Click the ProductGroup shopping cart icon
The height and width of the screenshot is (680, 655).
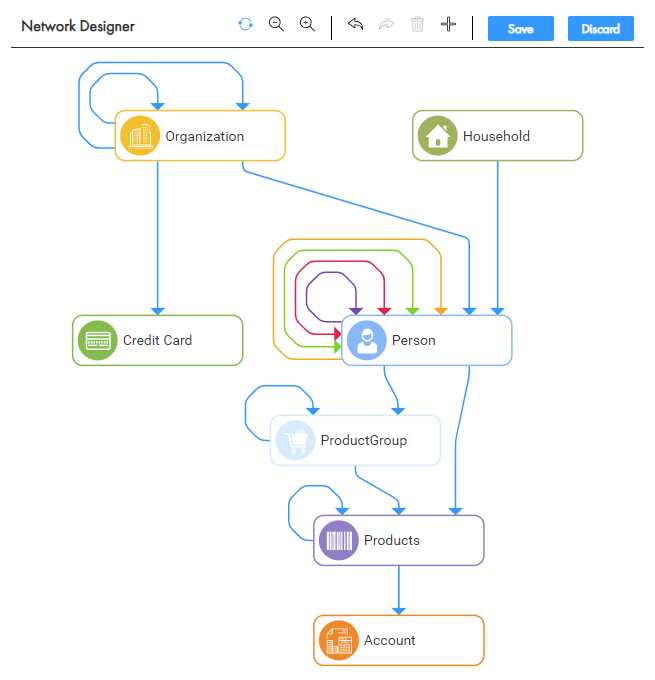(x=295, y=440)
